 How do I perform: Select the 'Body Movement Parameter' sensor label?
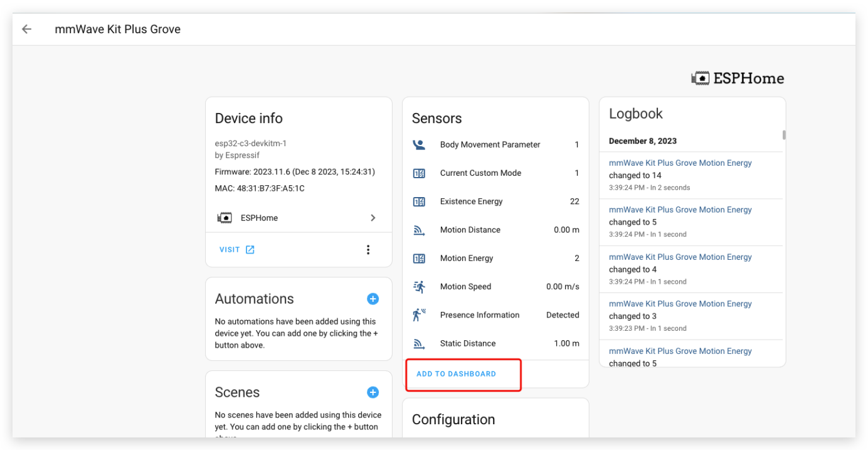coord(490,145)
